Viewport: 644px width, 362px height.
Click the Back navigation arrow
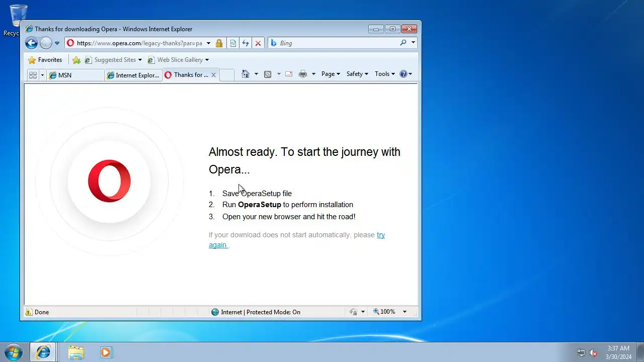(31, 43)
